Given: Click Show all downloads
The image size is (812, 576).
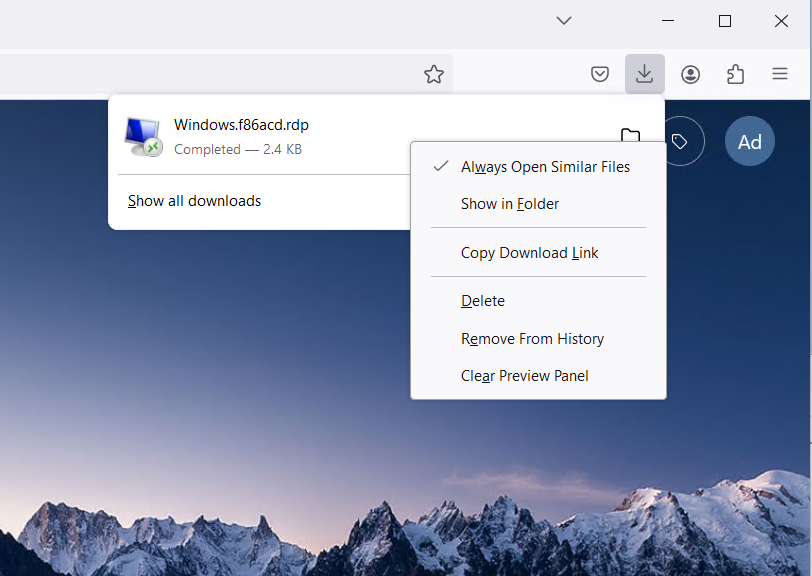Looking at the screenshot, I should pos(194,201).
